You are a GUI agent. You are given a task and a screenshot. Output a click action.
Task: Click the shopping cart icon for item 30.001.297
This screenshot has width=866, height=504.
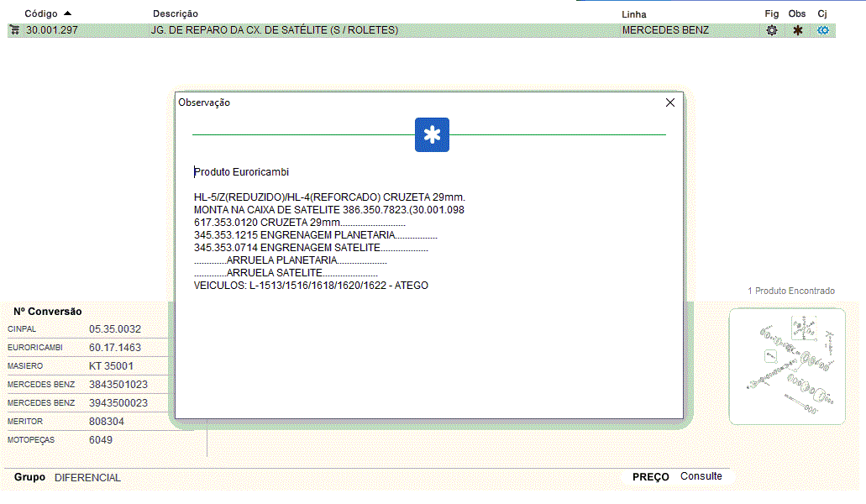coord(14,30)
